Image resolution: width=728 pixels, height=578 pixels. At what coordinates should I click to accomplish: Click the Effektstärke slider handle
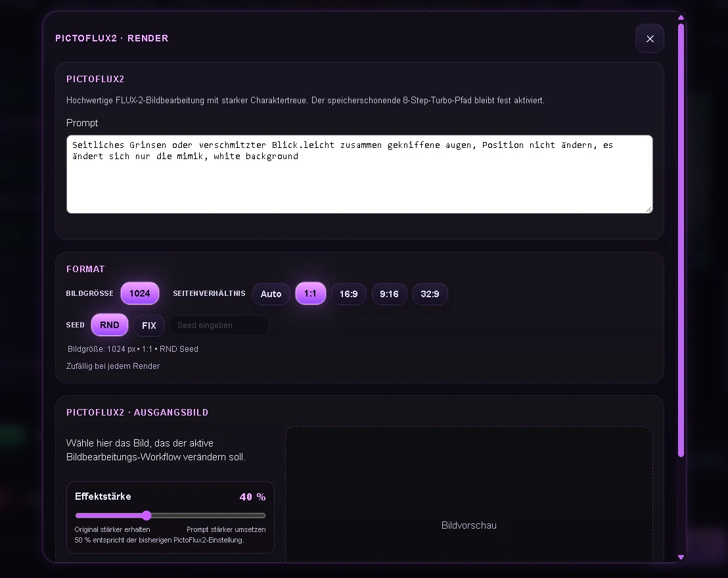(147, 516)
